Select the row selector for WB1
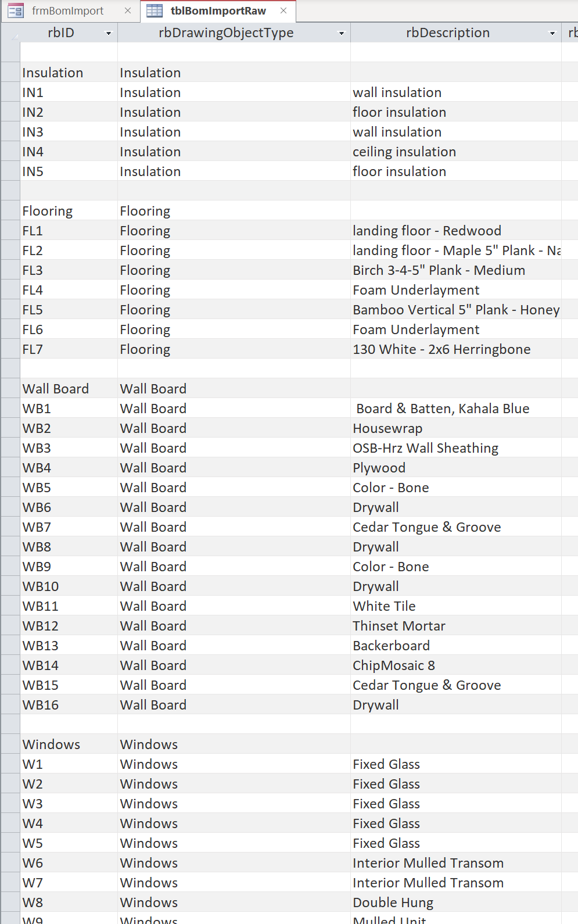 coord(10,409)
